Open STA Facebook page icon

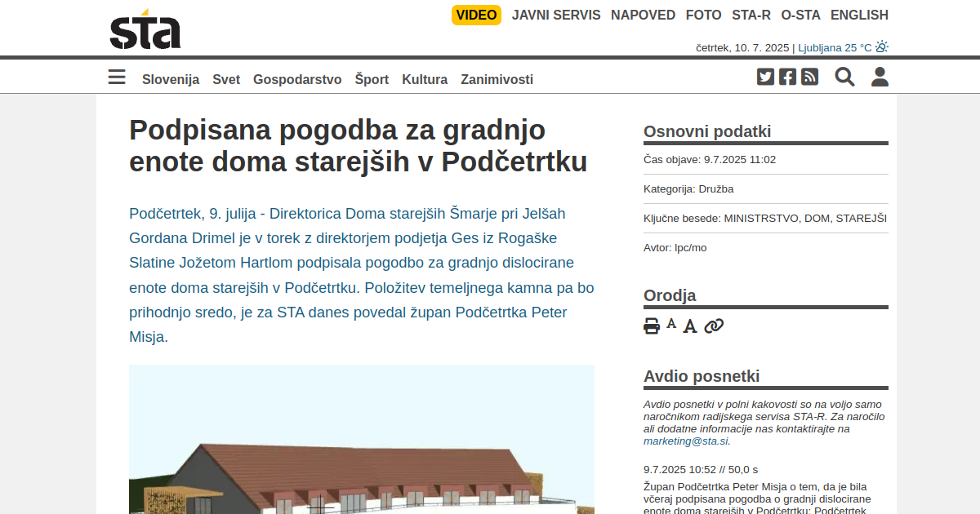tap(787, 77)
